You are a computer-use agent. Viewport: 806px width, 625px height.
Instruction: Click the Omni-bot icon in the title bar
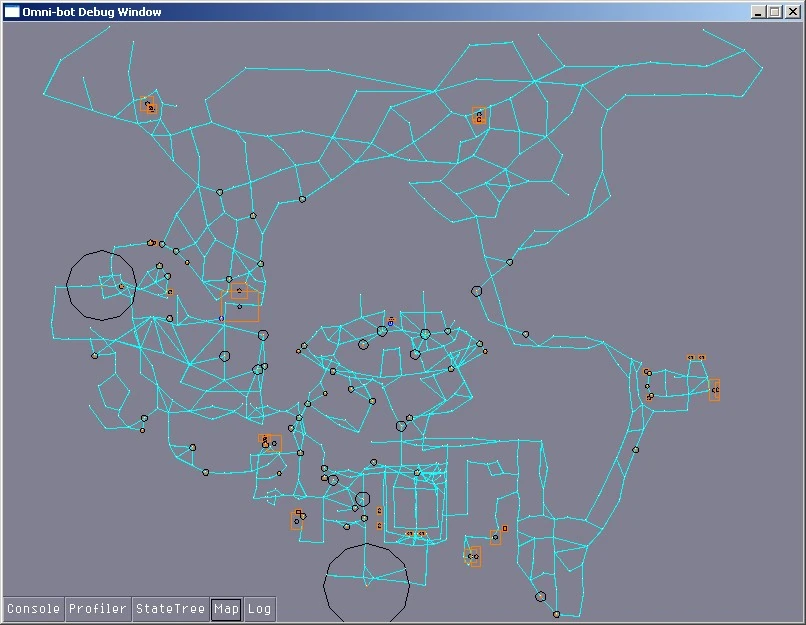tap(12, 11)
